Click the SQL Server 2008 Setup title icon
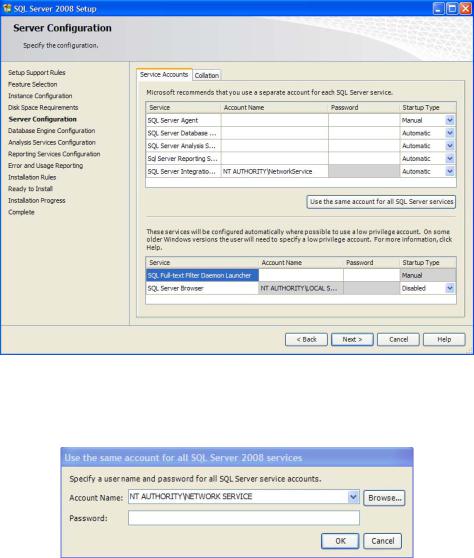Viewport: 474px width, 558px height. (7, 8)
